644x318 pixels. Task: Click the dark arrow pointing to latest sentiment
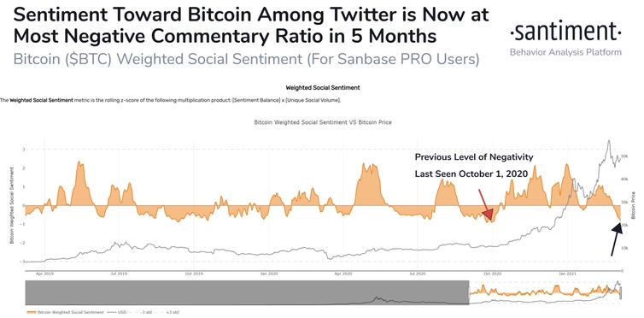click(x=617, y=239)
